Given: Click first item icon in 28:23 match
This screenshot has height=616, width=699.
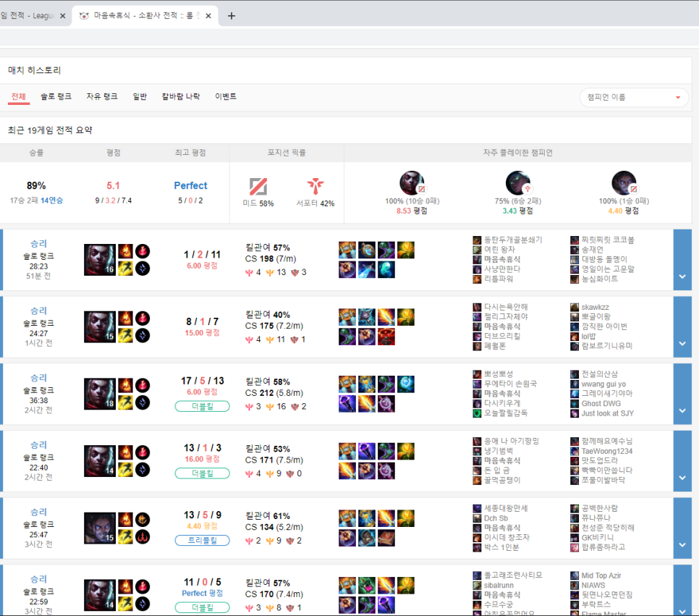Looking at the screenshot, I should [347, 250].
